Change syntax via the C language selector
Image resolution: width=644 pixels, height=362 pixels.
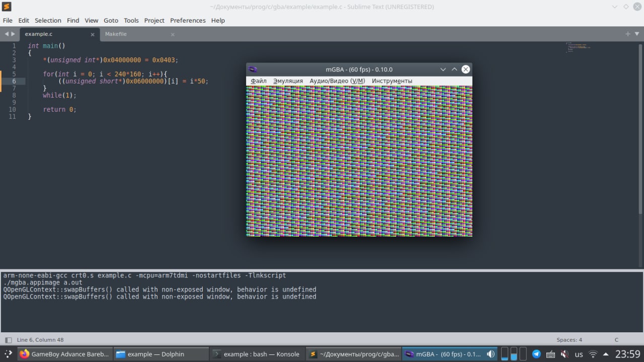(616, 340)
